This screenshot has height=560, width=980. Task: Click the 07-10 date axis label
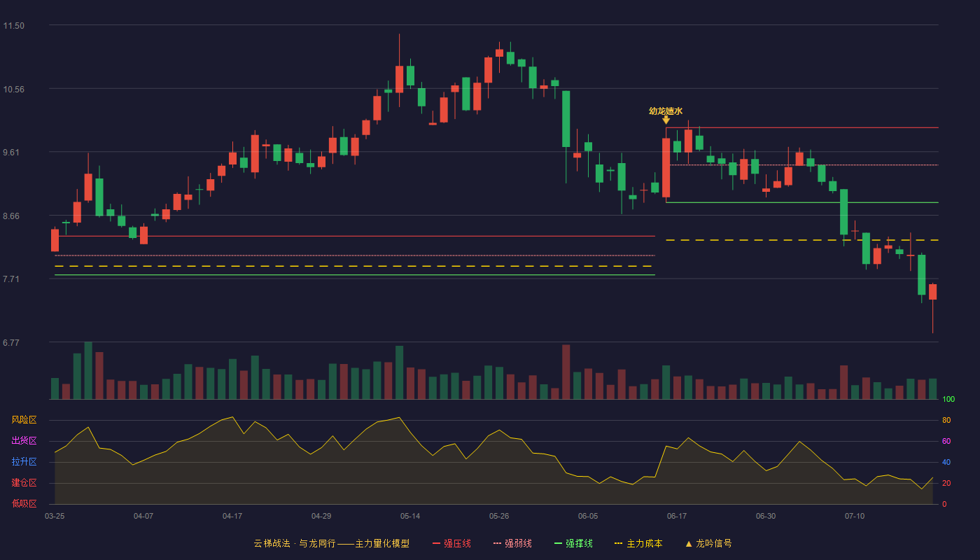(855, 516)
